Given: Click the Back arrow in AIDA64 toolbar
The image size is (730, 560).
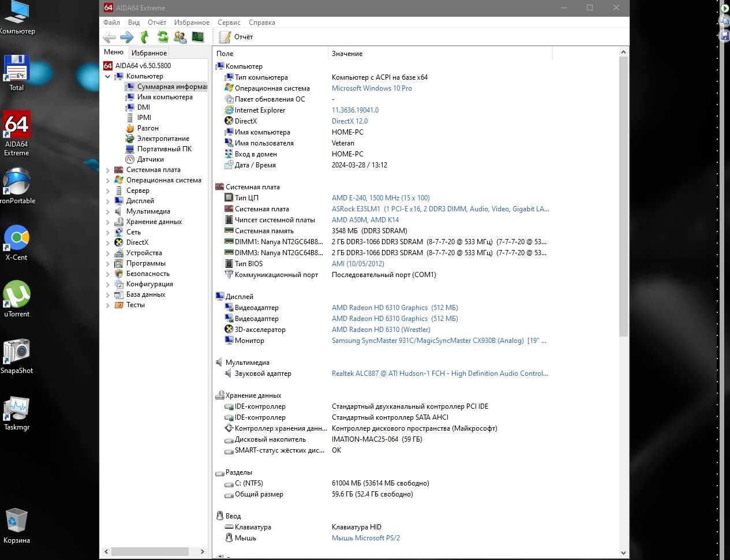Looking at the screenshot, I should coord(109,37).
